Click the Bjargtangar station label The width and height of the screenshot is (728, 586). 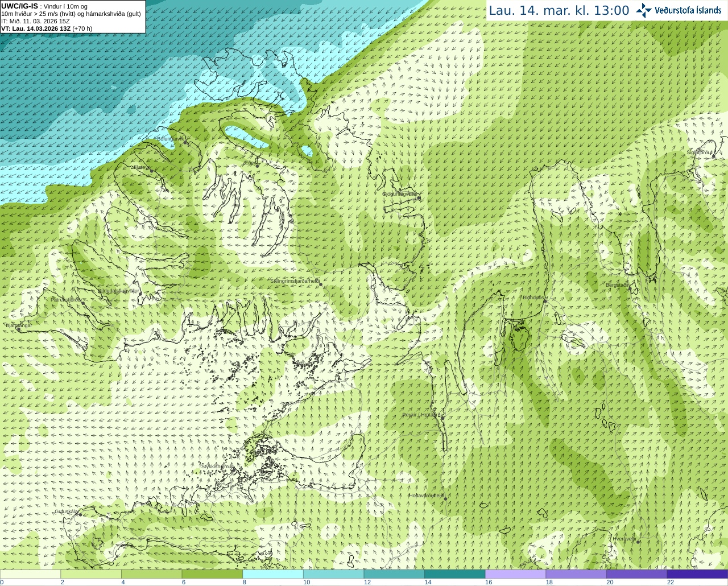click(x=18, y=325)
